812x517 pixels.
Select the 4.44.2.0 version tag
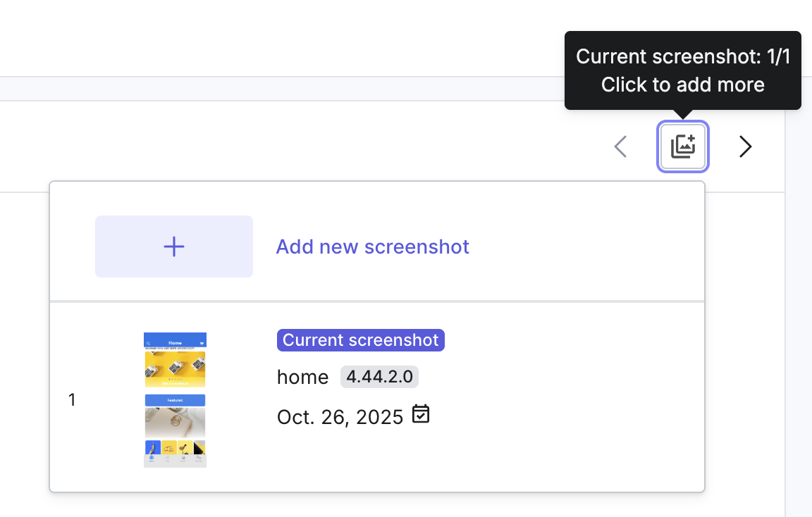point(379,377)
